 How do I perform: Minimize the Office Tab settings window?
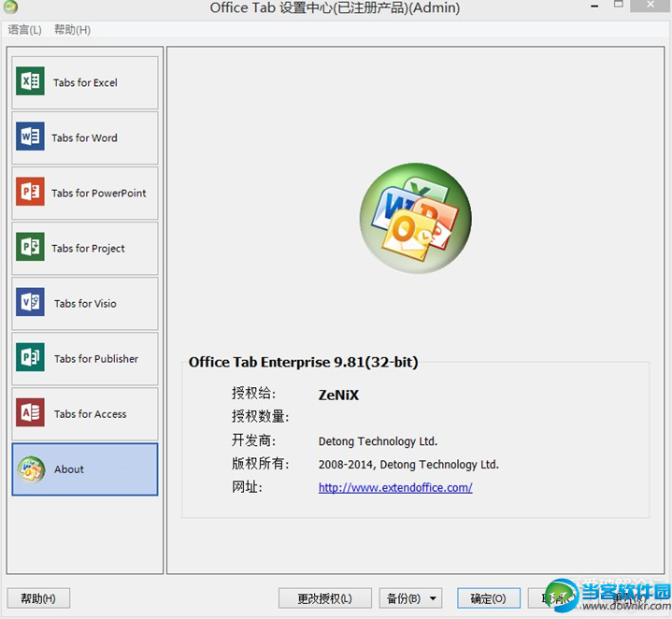(x=594, y=6)
